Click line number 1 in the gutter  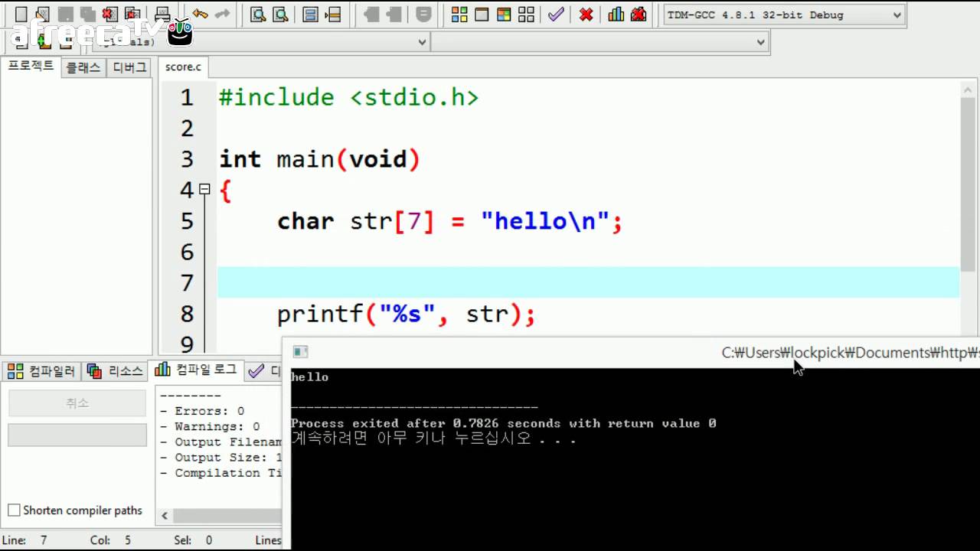tap(187, 97)
